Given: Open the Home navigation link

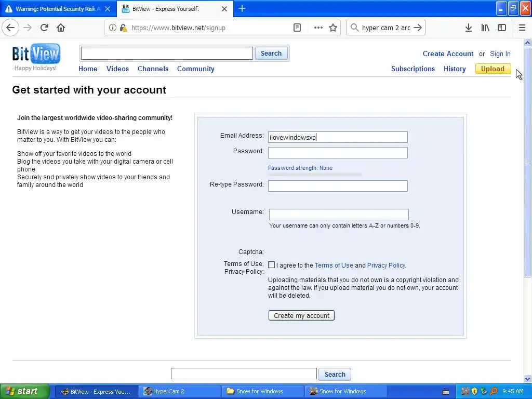Looking at the screenshot, I should click(x=88, y=69).
